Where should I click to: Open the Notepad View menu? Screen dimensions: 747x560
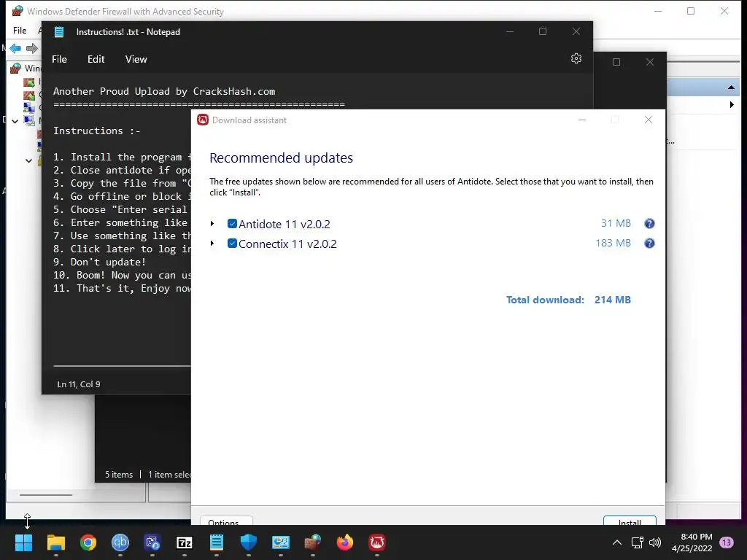(x=136, y=59)
